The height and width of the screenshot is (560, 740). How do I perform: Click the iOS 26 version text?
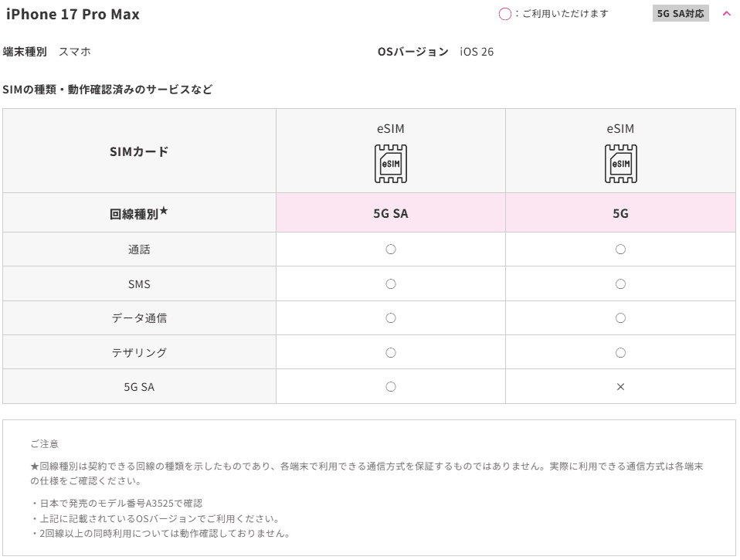point(477,52)
